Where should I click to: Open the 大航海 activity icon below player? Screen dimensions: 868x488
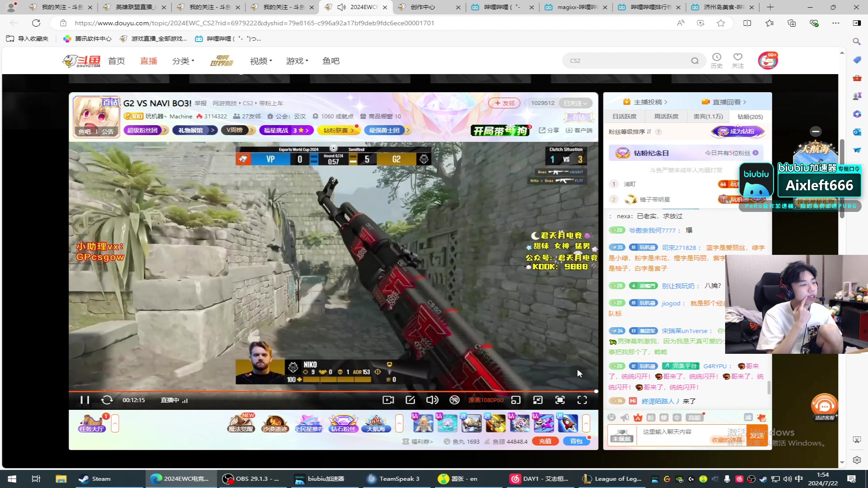(x=376, y=423)
